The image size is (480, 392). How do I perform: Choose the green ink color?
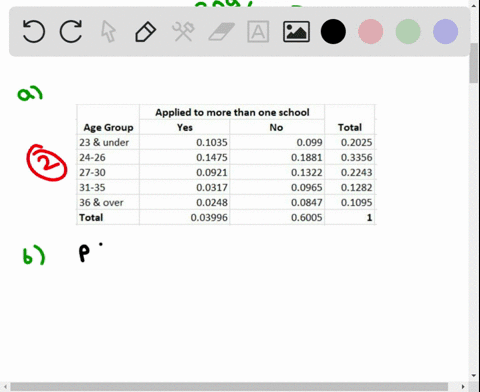click(x=408, y=31)
